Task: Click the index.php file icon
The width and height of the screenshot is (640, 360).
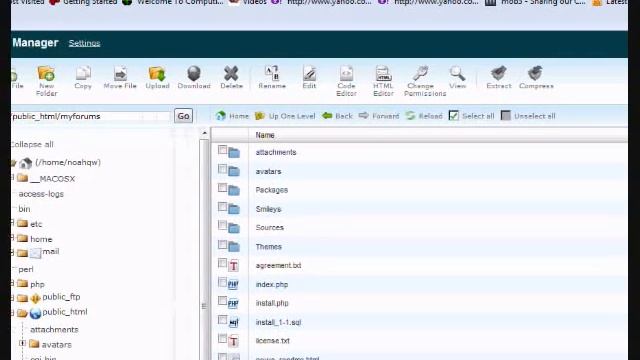Action: click(233, 284)
